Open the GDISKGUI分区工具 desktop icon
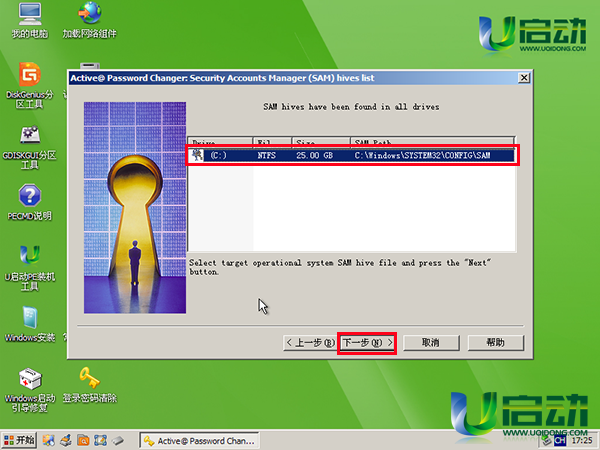600x450 pixels. (x=29, y=147)
